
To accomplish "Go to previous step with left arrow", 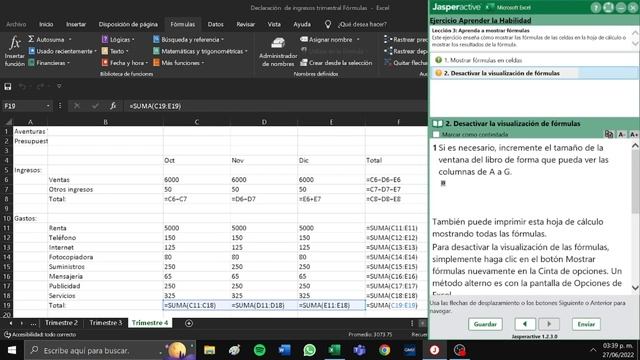I will (x=525, y=324).
